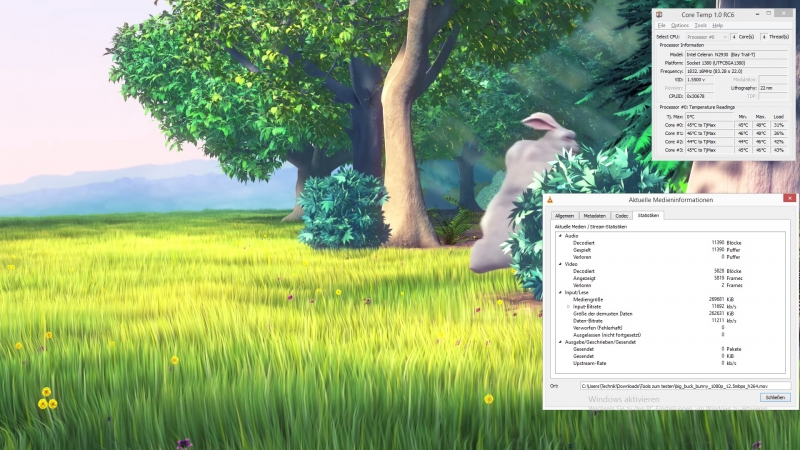This screenshot has width=800, height=450.
Task: Expand the Input-Bitrate tree entry
Action: coord(568,307)
